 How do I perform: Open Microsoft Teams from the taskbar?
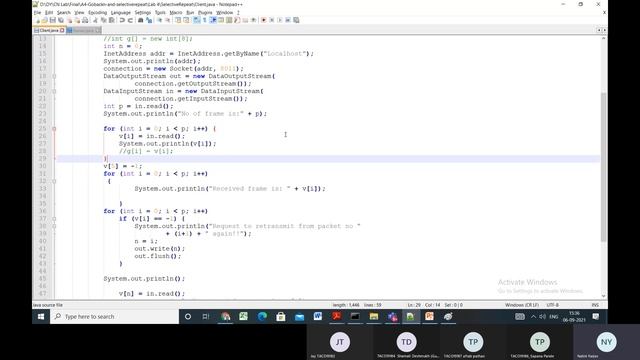click(392, 317)
